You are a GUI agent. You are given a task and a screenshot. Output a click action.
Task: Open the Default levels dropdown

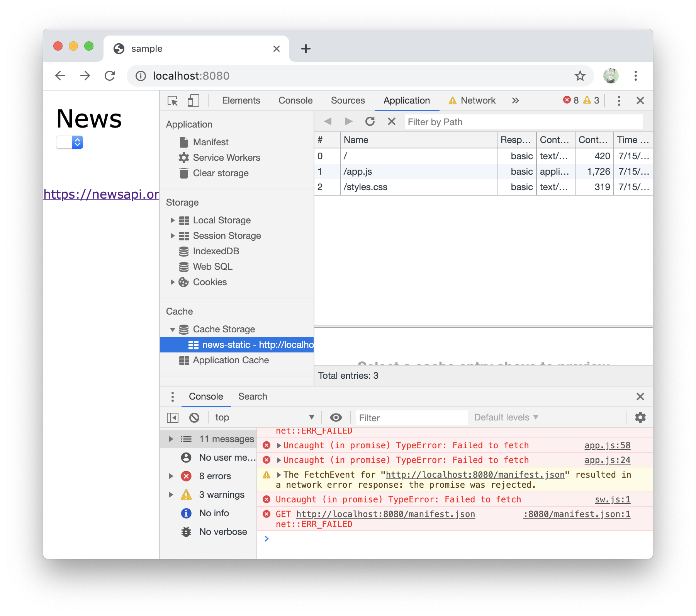click(x=505, y=417)
